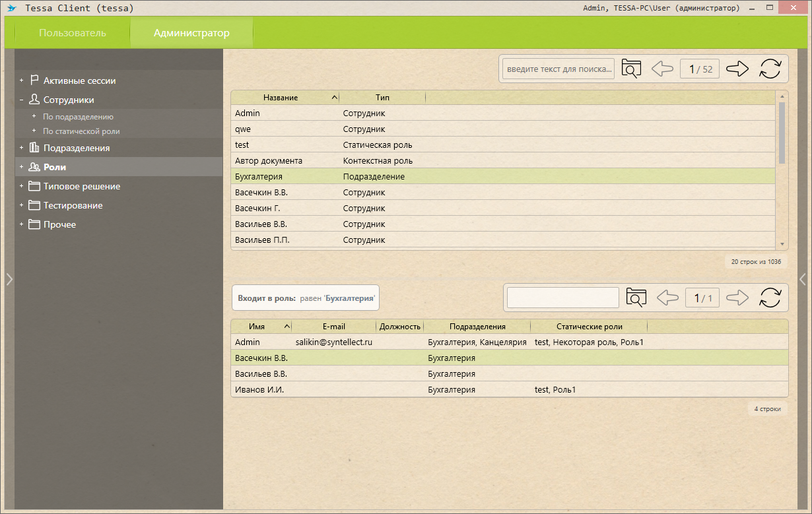Viewport: 812px width, 514px height.
Task: Click the folder icon of Прочее
Action: [34, 224]
